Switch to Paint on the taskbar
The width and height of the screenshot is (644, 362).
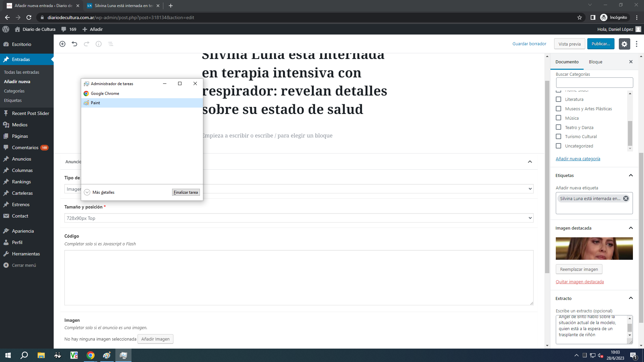[107, 355]
